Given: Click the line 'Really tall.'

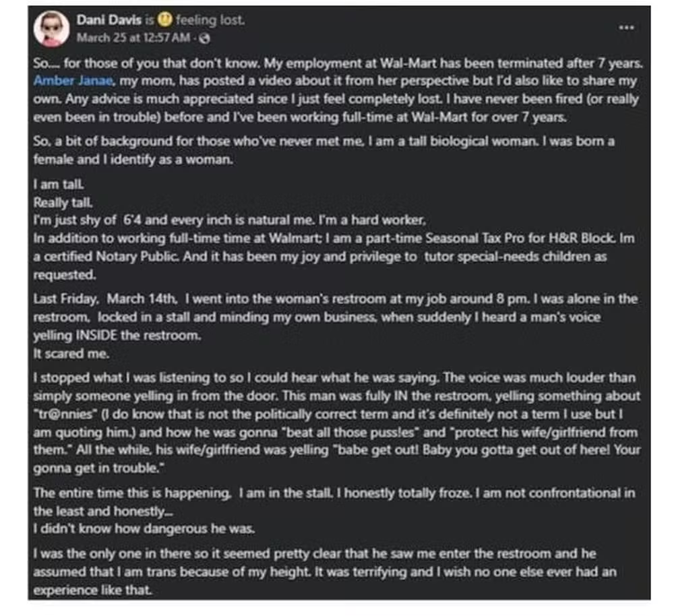Looking at the screenshot, I should [63, 202].
